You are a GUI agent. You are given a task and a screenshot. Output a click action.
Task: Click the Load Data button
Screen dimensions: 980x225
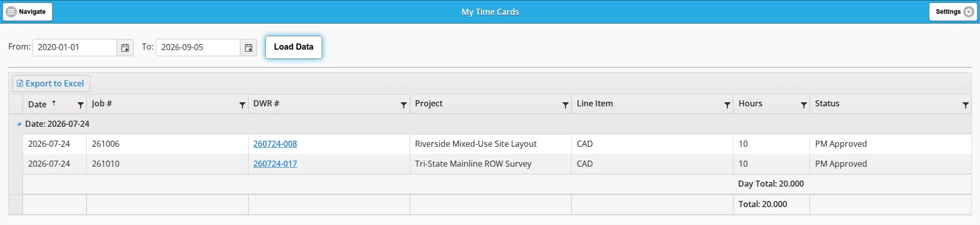[293, 47]
